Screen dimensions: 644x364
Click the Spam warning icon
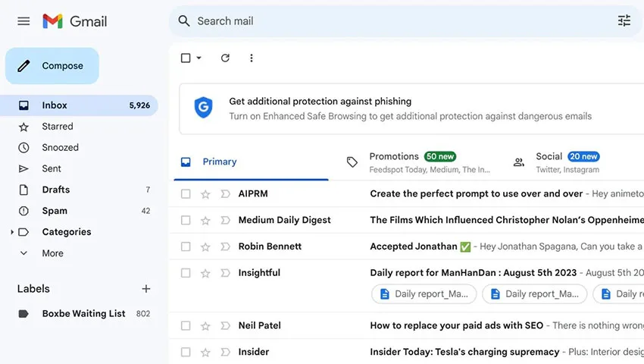click(x=23, y=211)
